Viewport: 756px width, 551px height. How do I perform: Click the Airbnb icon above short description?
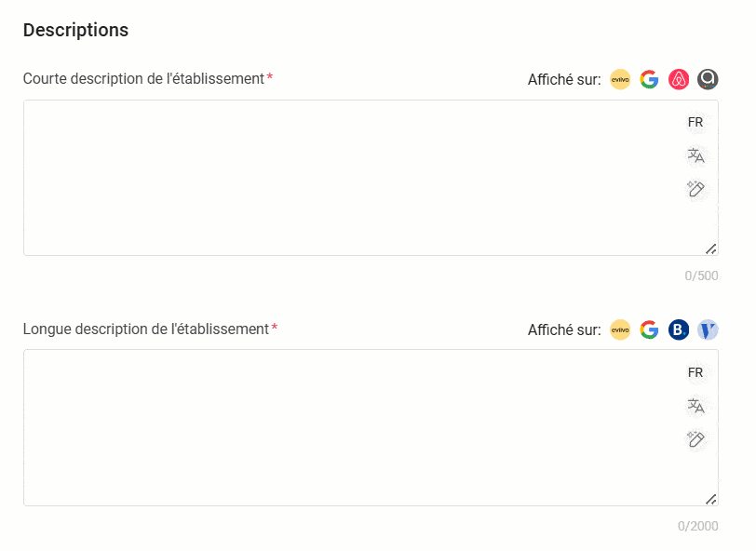point(679,80)
